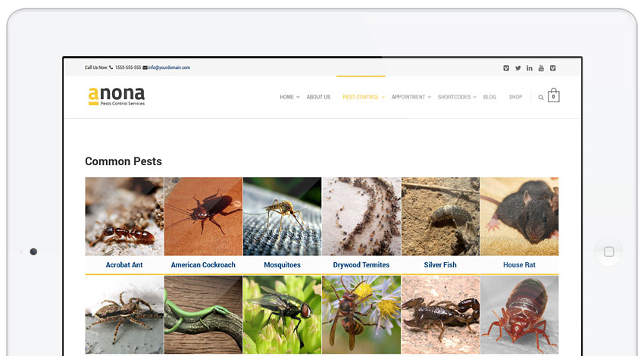Expand the Pest Control dropdown menu
The width and height of the screenshot is (644, 356).
(364, 97)
